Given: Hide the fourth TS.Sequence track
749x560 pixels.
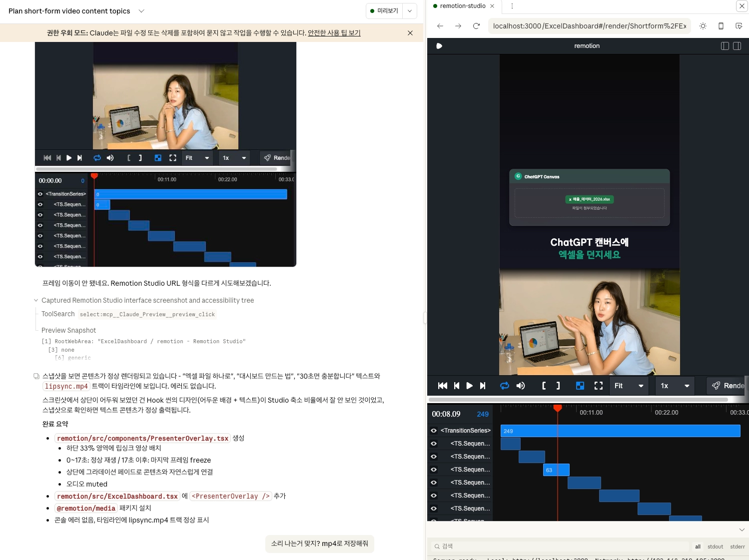Looking at the screenshot, I should (434, 483).
